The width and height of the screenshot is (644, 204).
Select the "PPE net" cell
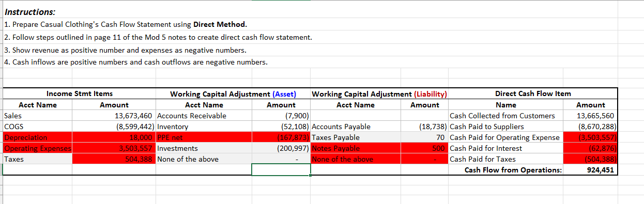coord(204,137)
